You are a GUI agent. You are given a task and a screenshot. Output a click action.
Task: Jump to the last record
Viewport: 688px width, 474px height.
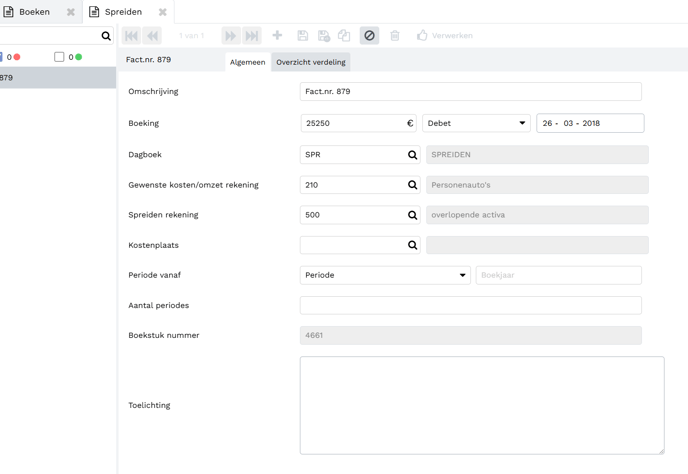click(252, 36)
